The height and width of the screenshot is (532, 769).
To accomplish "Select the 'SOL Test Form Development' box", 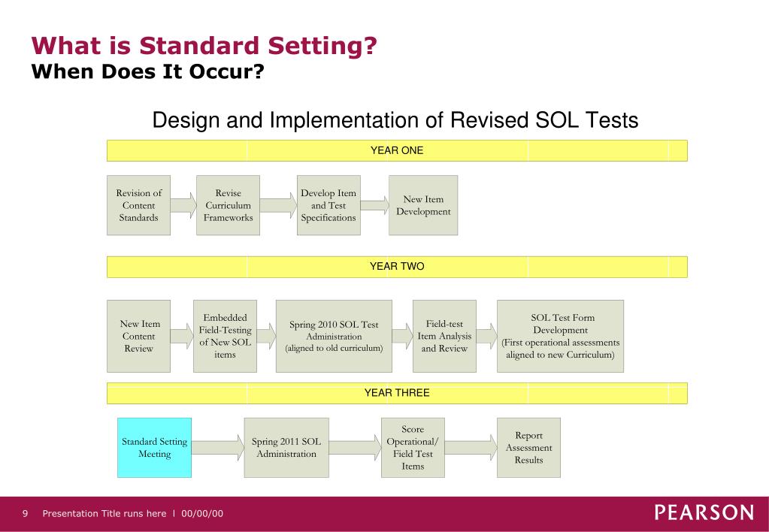I will [561, 337].
